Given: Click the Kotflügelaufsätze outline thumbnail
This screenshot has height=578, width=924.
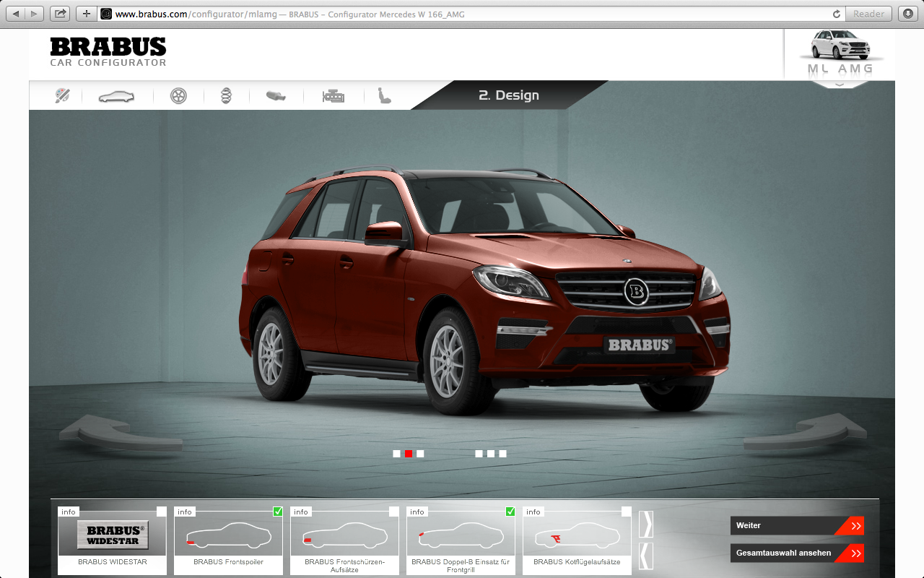Looking at the screenshot, I should [577, 535].
